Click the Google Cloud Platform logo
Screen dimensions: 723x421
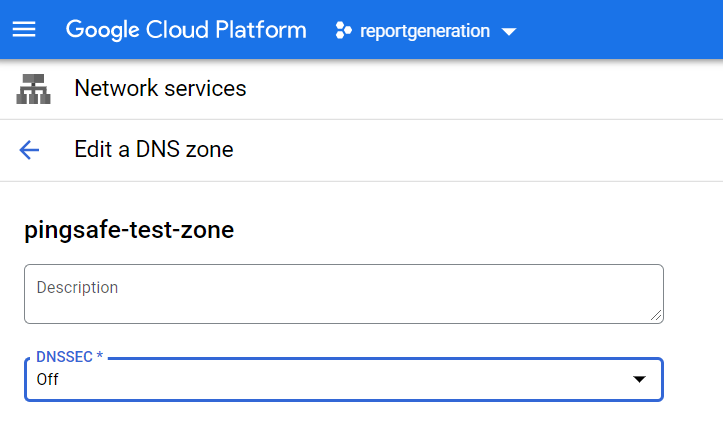click(186, 30)
